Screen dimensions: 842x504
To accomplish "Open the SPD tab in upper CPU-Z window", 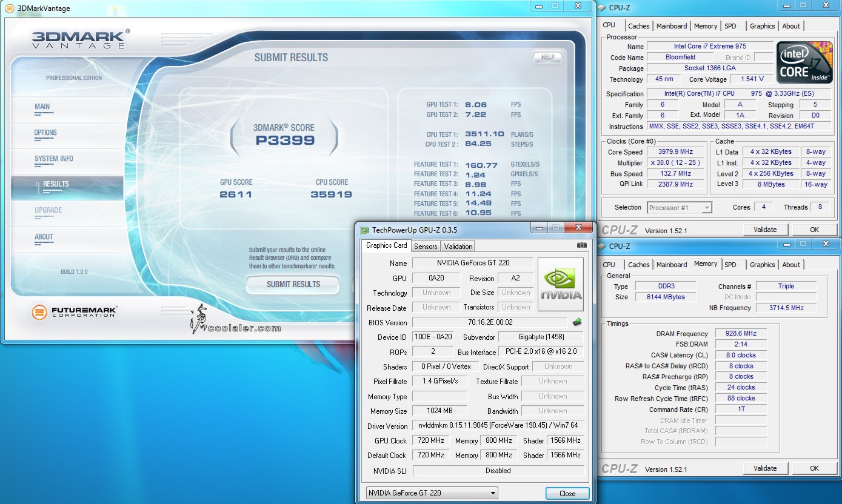I will (x=730, y=26).
